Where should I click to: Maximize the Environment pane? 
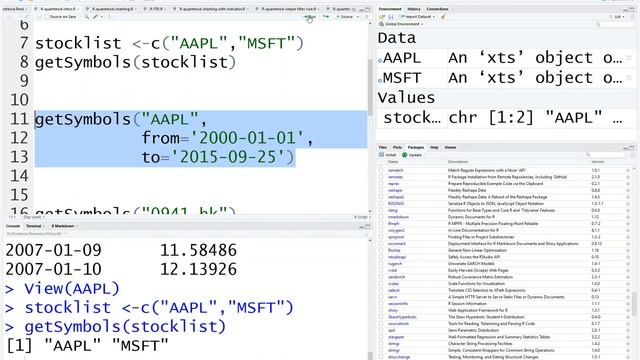point(632,9)
